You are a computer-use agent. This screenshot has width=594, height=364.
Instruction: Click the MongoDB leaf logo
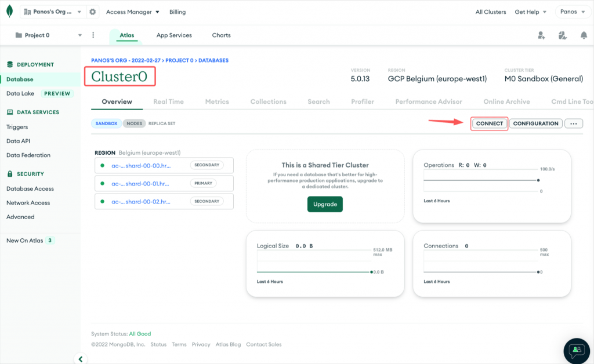pos(10,12)
